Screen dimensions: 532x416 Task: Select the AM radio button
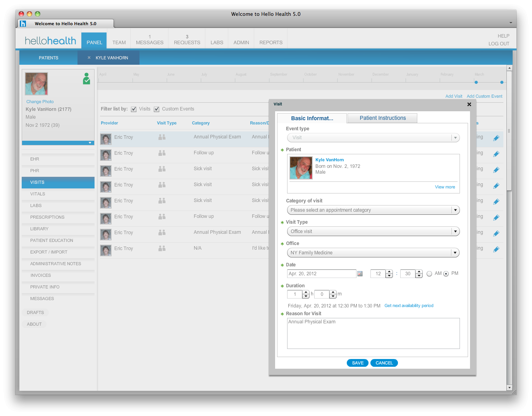(x=429, y=273)
